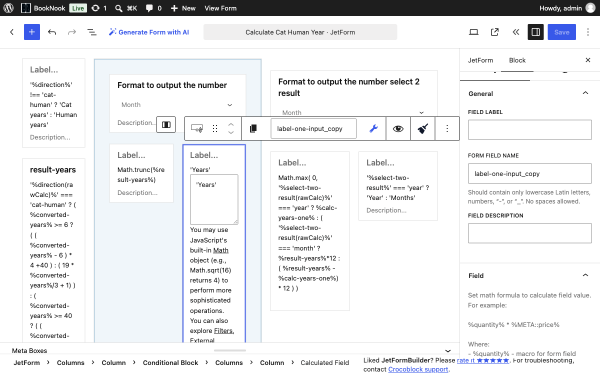Collapse the toolbar with the double chevron icon
The image size is (600, 375).
pyautogui.click(x=515, y=32)
